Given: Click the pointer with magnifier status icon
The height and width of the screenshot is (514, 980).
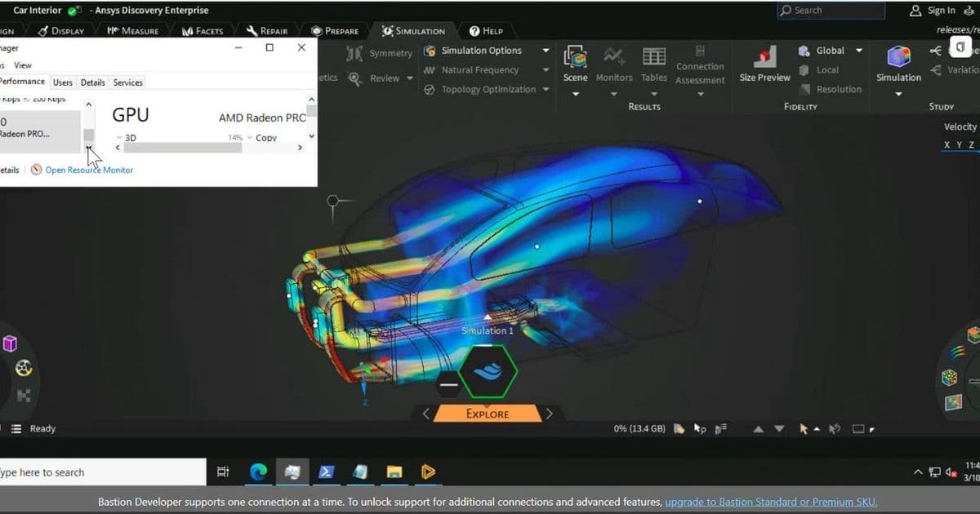Looking at the screenshot, I should pyautogui.click(x=700, y=428).
